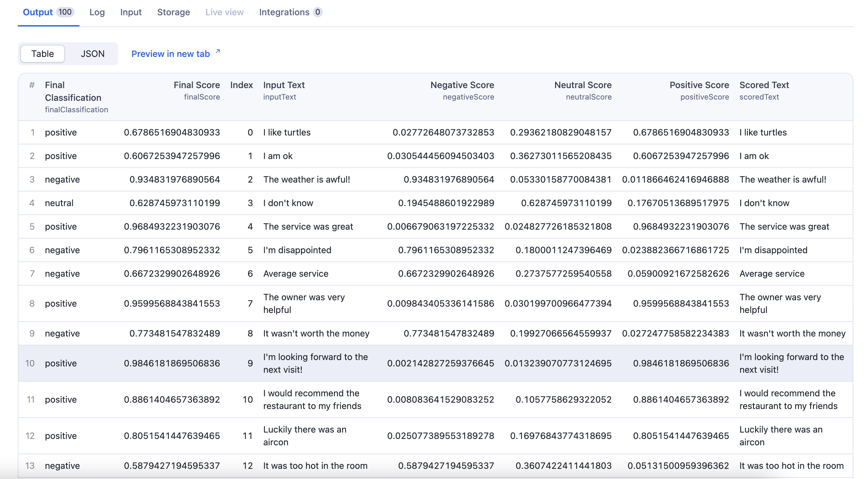Select input text 'I like turtles'

[x=287, y=132]
